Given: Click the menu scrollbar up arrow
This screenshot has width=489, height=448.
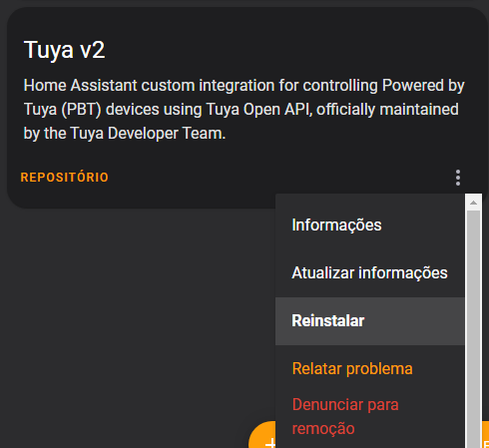Looking at the screenshot, I should tap(474, 203).
